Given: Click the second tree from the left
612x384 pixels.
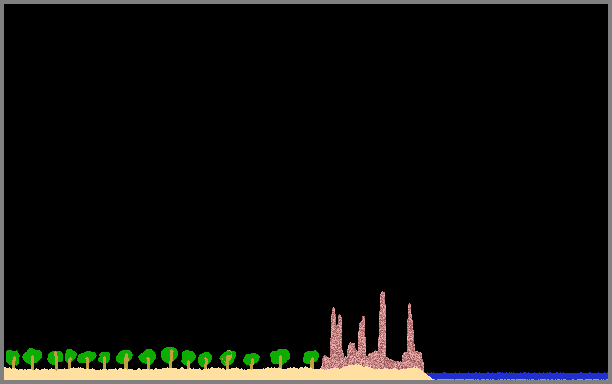Looking at the screenshot, I should click(x=32, y=358).
